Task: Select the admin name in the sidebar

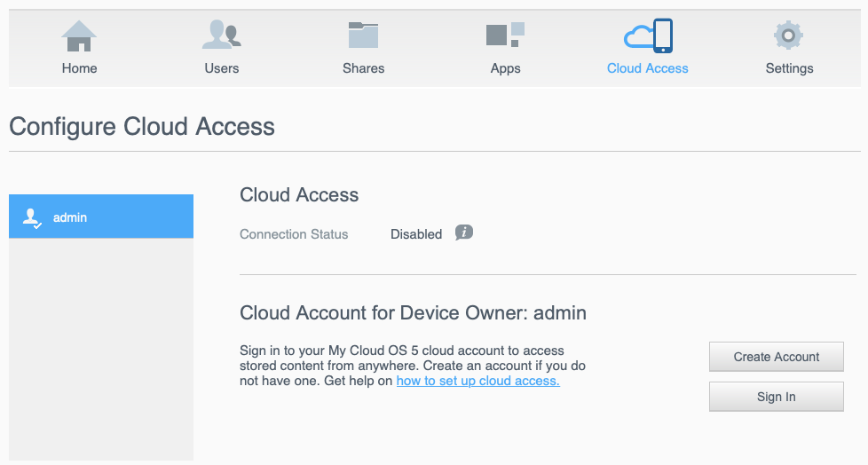Action: tap(70, 217)
